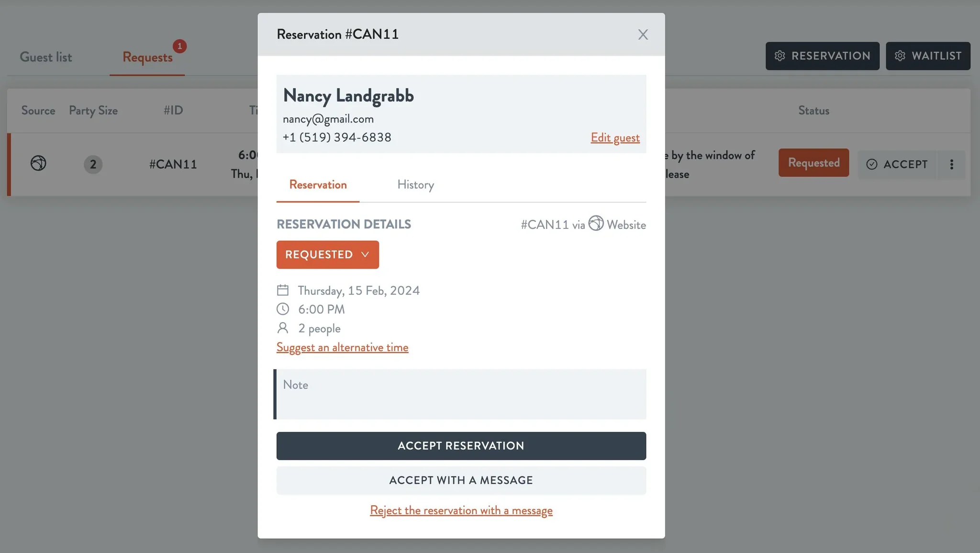Open the REQUESTED status dropdown
The image size is (980, 553).
(327, 255)
